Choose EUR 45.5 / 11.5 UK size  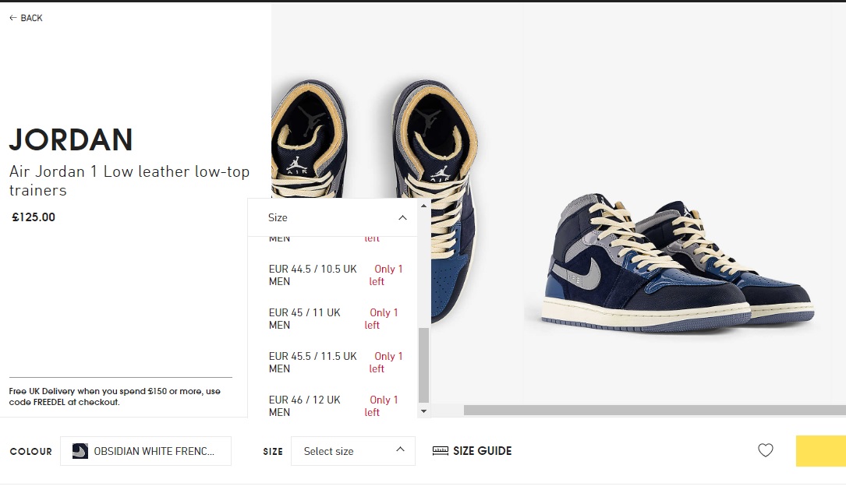pyautogui.click(x=332, y=362)
